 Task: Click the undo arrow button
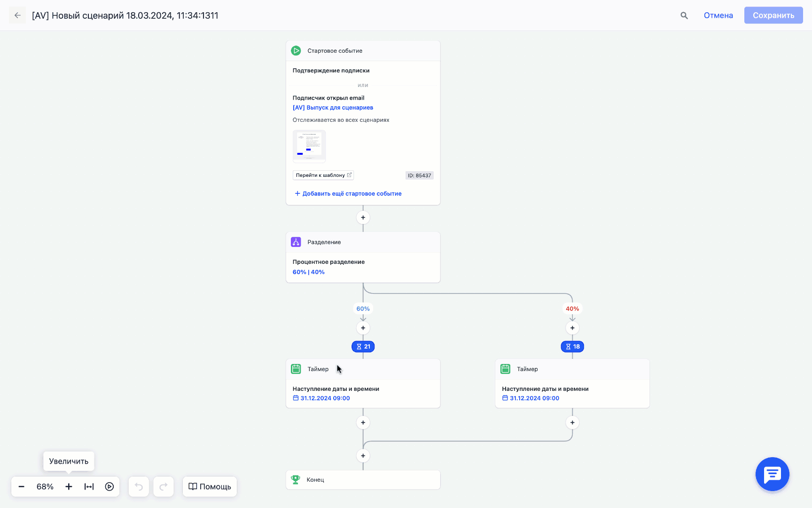click(x=139, y=486)
